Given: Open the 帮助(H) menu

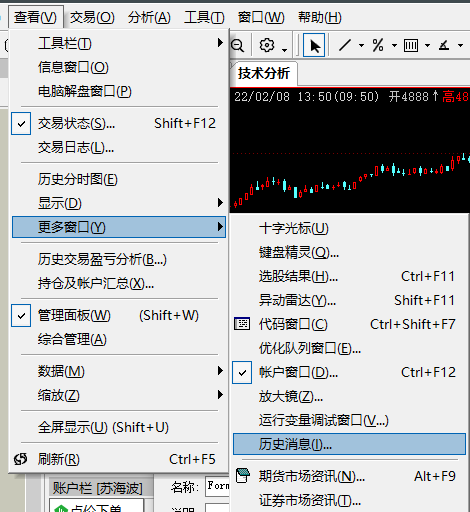Looking at the screenshot, I should coord(320,17).
